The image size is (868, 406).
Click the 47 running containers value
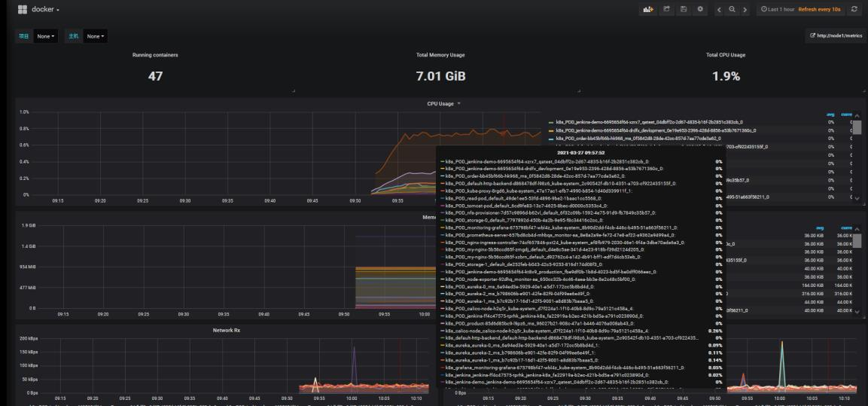tap(156, 76)
